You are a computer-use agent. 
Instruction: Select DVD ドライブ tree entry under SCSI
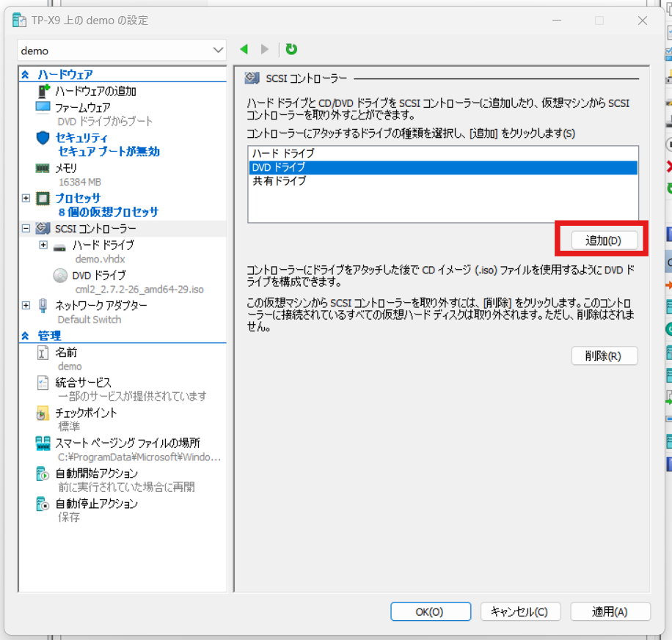(x=99, y=276)
